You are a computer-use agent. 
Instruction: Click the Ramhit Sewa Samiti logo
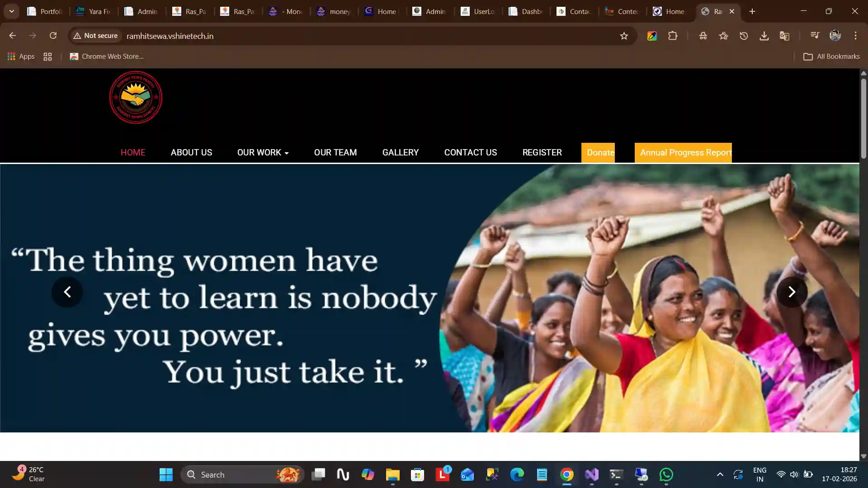(136, 97)
